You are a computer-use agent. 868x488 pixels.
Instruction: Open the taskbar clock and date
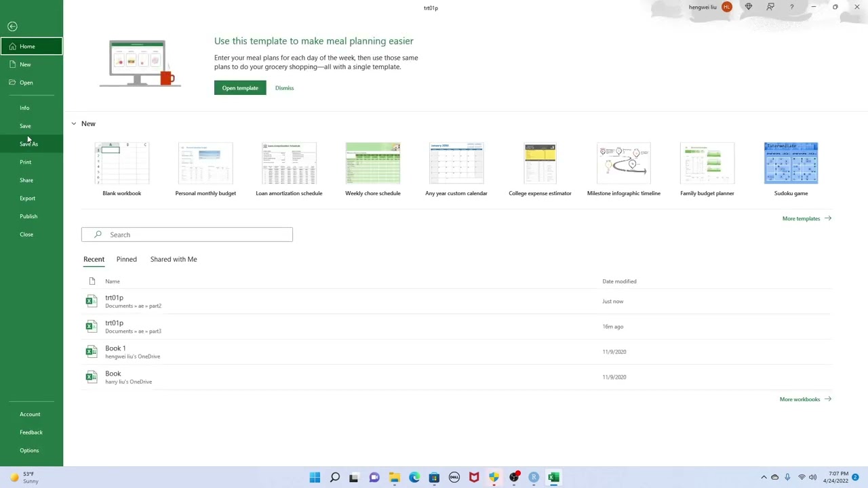point(838,477)
